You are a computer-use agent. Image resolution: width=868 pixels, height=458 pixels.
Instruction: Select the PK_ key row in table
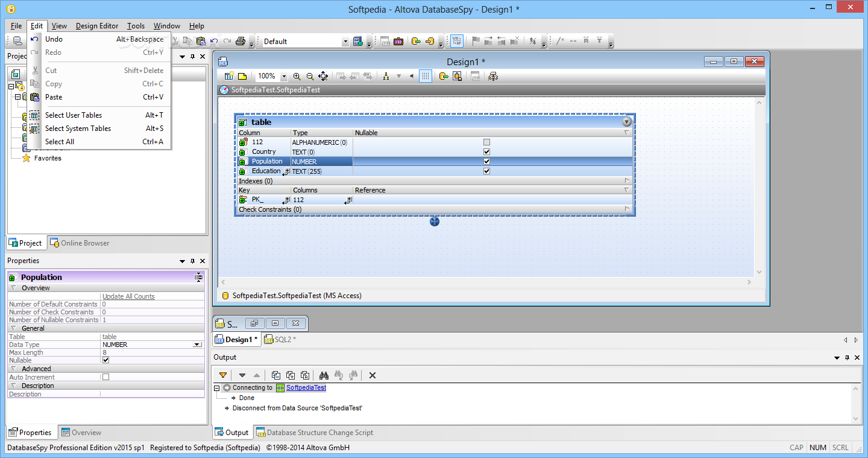434,200
